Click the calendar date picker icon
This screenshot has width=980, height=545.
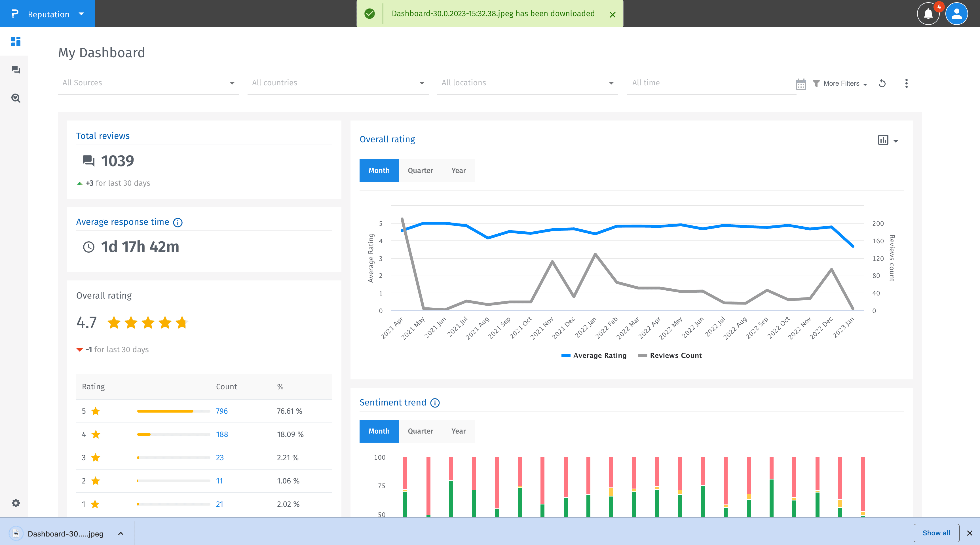pyautogui.click(x=801, y=84)
